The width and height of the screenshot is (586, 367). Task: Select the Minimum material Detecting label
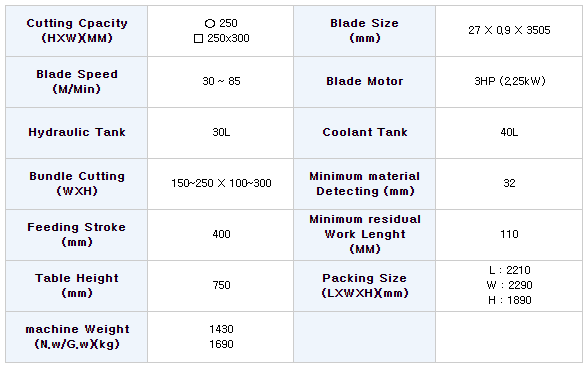coord(364,184)
